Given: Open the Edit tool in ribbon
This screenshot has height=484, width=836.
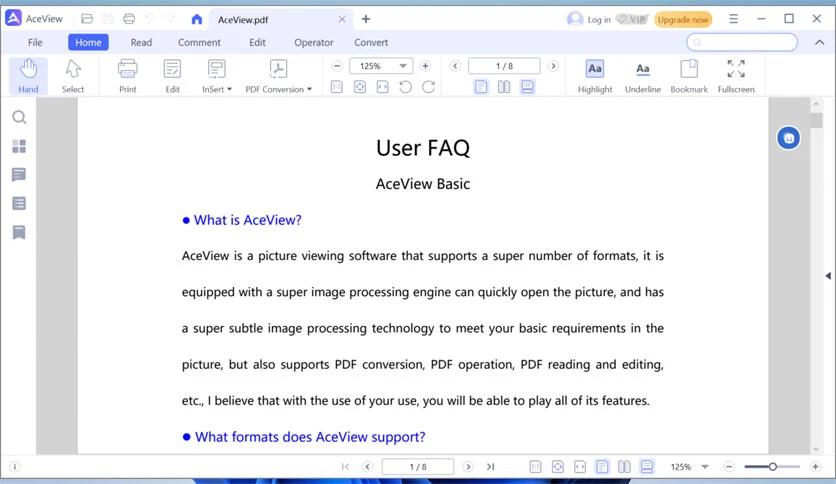Looking at the screenshot, I should pos(172,76).
